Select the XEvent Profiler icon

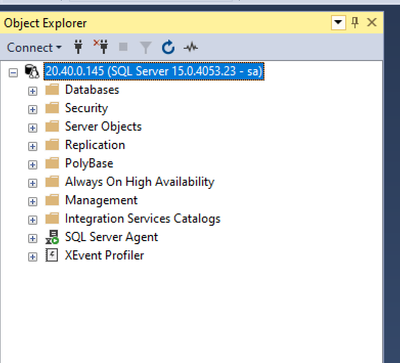(52, 256)
